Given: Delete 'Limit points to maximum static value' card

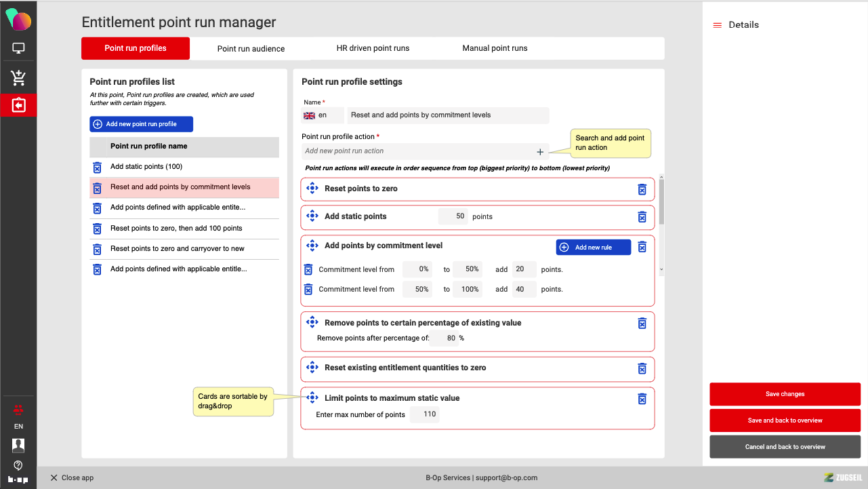Looking at the screenshot, I should [642, 399].
